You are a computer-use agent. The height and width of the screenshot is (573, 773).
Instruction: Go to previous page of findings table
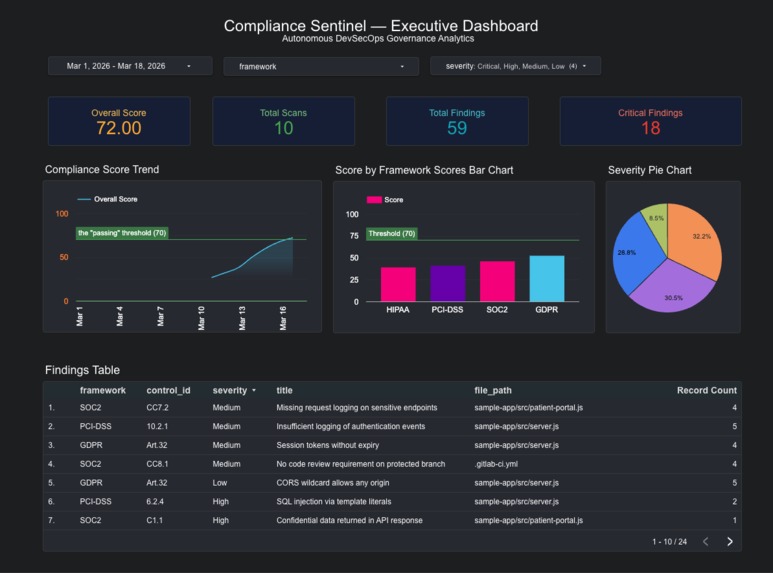(705, 541)
